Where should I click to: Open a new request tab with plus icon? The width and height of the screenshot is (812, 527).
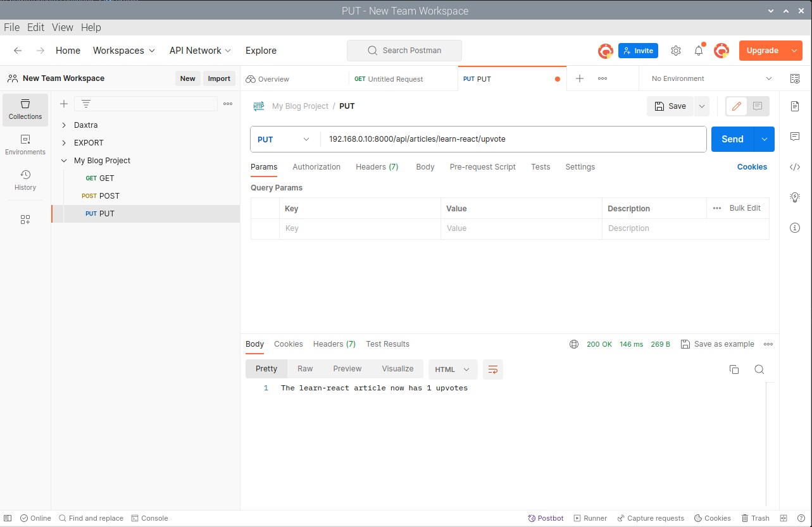[580, 78]
